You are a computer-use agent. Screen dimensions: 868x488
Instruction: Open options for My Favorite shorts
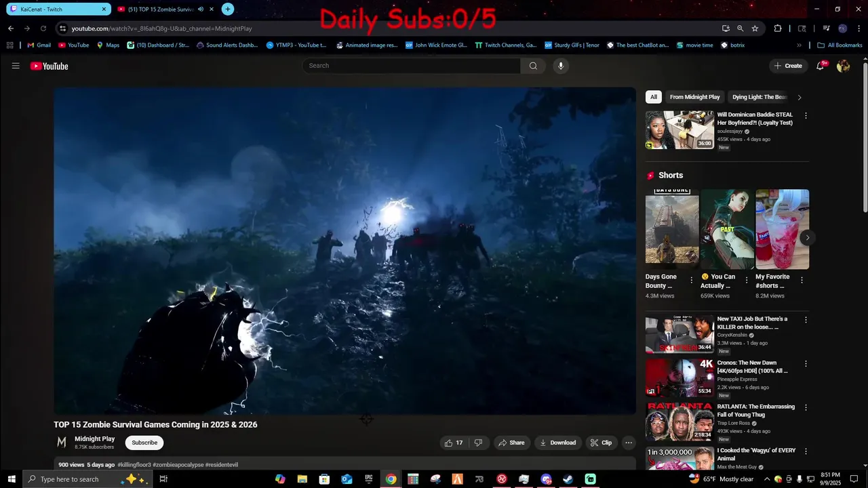802,280
